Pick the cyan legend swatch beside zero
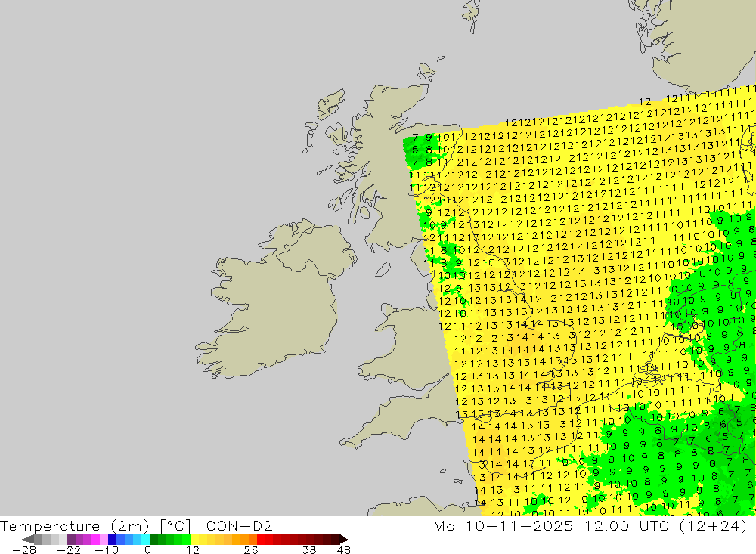 coord(145,539)
